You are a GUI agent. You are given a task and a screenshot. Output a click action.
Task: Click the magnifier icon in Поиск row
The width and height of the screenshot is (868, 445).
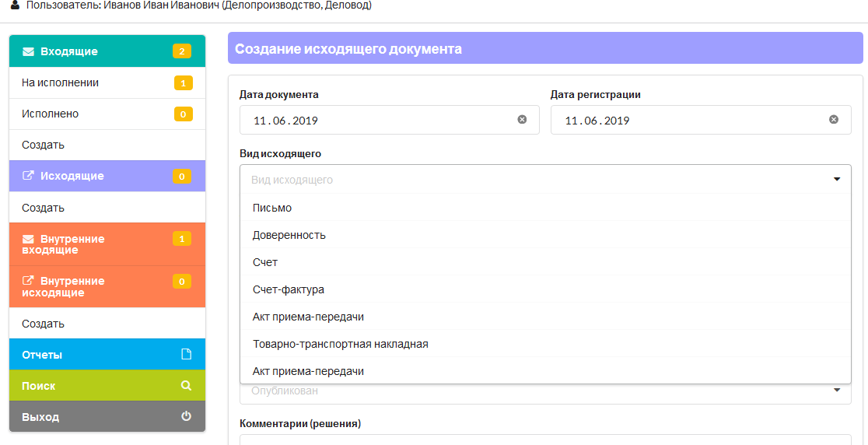[187, 385]
